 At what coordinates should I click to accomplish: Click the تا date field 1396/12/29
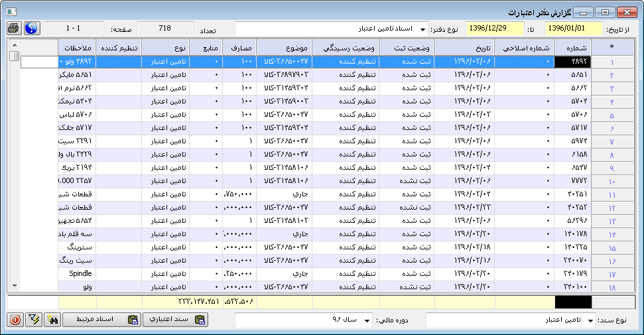coord(495,29)
